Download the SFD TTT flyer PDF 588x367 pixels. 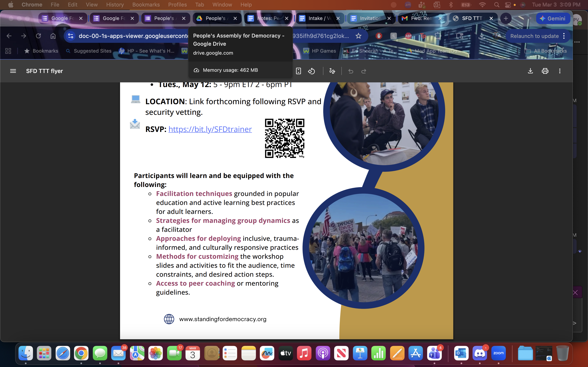pyautogui.click(x=530, y=71)
